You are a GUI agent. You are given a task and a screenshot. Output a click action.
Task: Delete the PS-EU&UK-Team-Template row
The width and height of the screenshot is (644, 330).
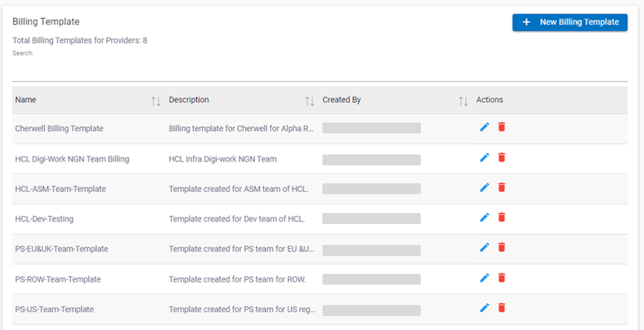(501, 247)
